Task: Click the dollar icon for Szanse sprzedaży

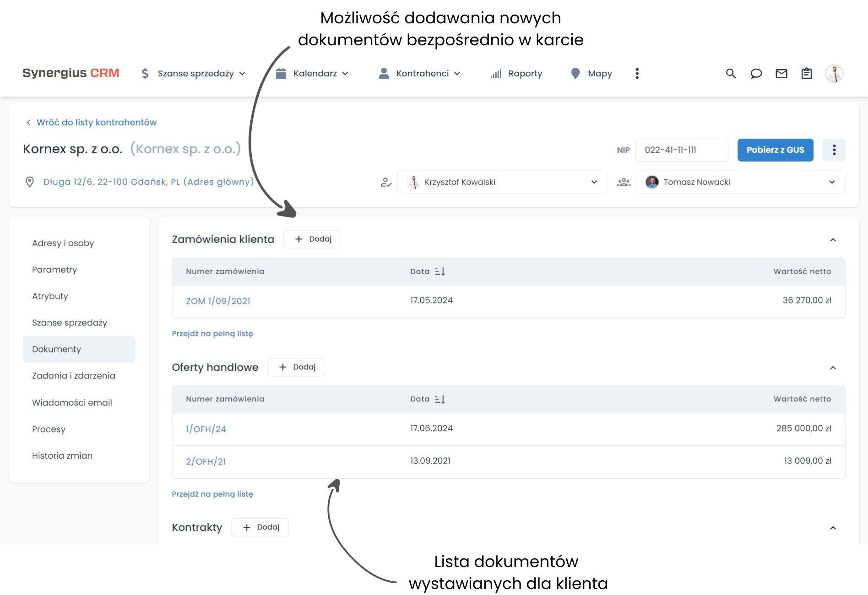Action: pyautogui.click(x=145, y=73)
